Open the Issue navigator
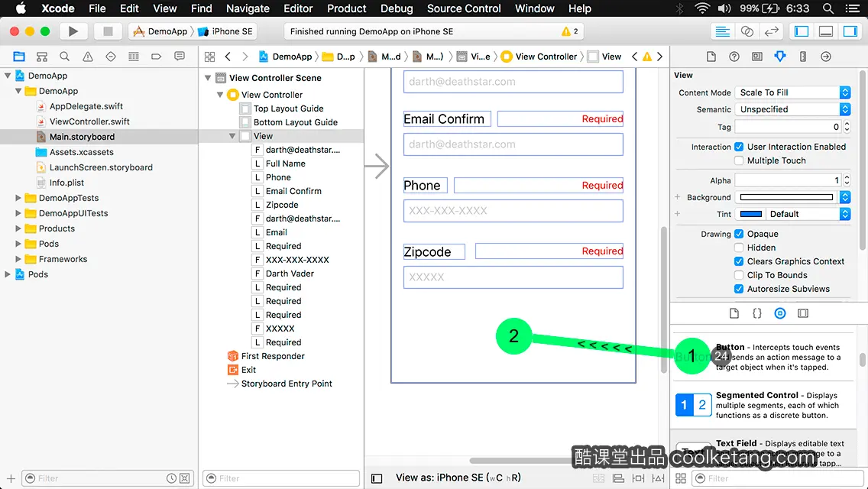This screenshot has width=868, height=489. point(87,57)
